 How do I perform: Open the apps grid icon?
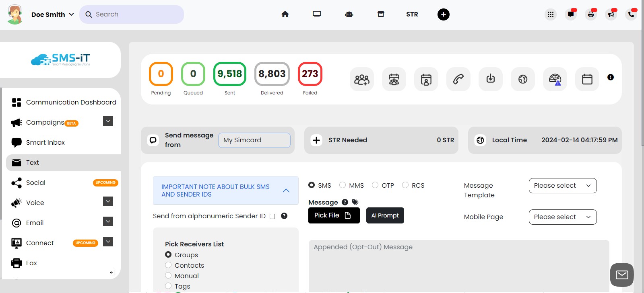tap(551, 14)
